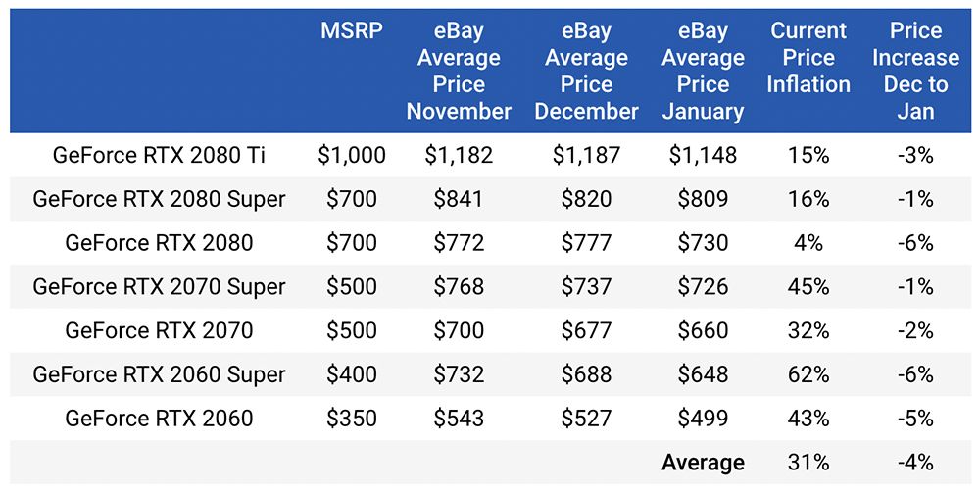This screenshot has width=980, height=494.
Task: Select the $1,000 MSRP cell
Action: pos(351,155)
